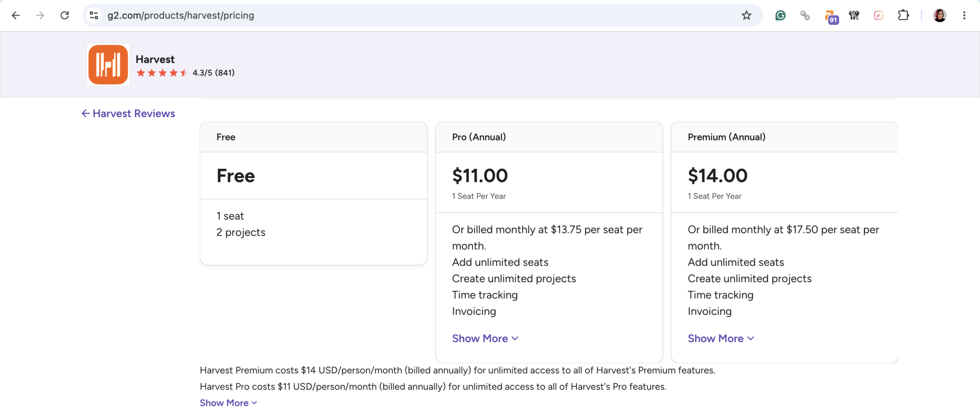The width and height of the screenshot is (980, 418).
Task: Click the '1 seat' feature line
Action: tap(230, 216)
